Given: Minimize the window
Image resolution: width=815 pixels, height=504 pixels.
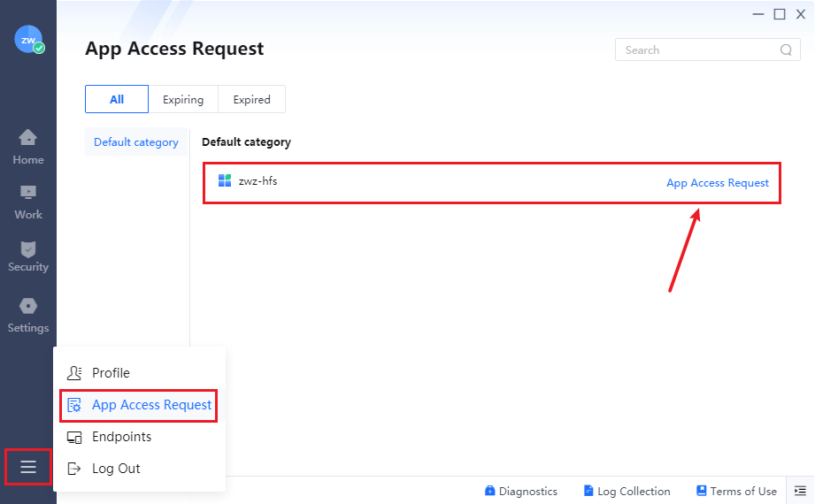Looking at the screenshot, I should (x=758, y=14).
